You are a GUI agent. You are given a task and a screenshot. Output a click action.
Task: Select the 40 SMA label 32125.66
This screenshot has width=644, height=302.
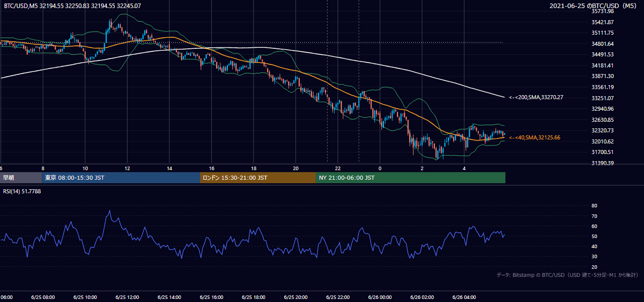(x=535, y=137)
